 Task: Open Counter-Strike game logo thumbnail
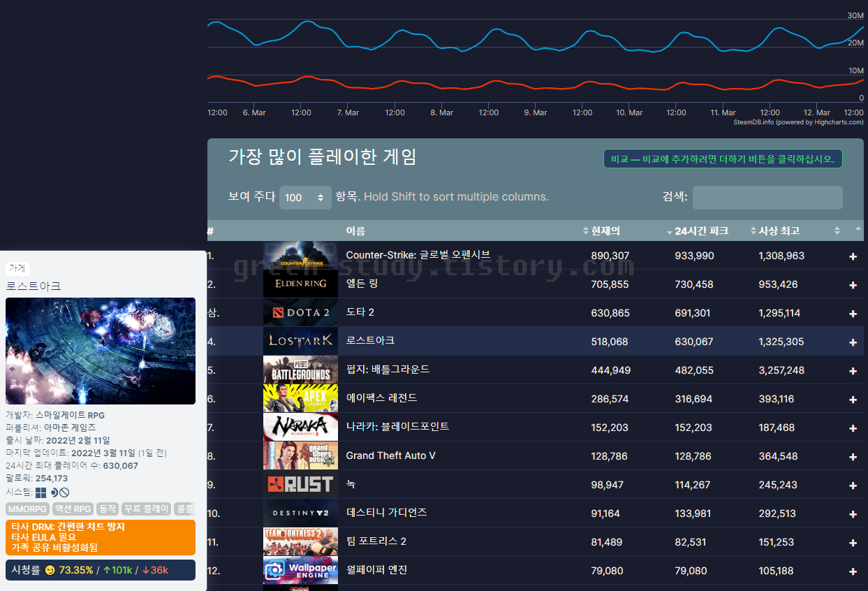tap(300, 256)
